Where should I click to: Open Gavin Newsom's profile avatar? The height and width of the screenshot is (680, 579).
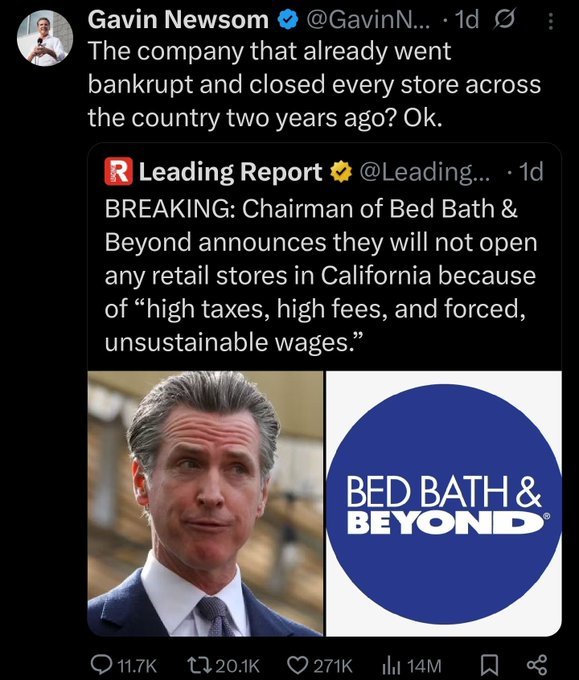point(45,38)
